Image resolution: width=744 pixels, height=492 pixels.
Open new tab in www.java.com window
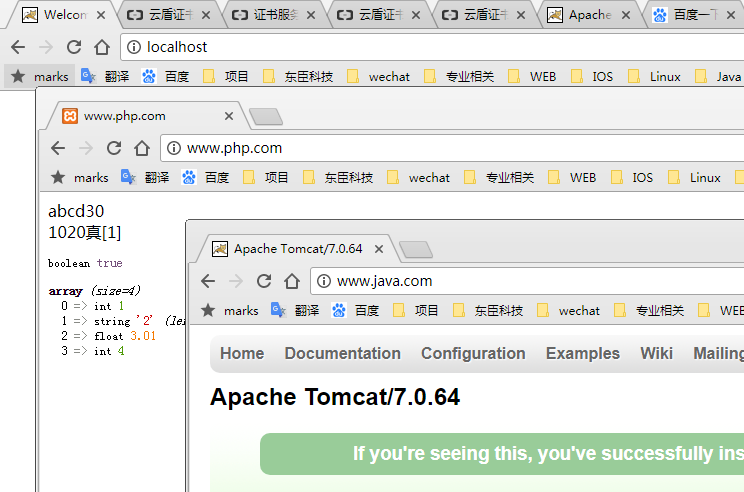click(x=416, y=249)
